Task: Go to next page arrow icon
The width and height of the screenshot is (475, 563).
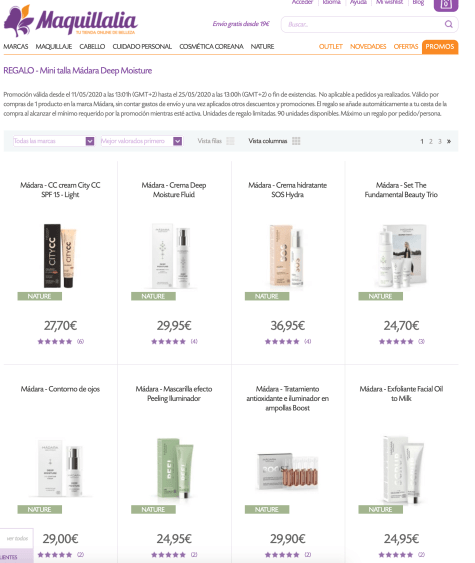Action: pos(449,141)
